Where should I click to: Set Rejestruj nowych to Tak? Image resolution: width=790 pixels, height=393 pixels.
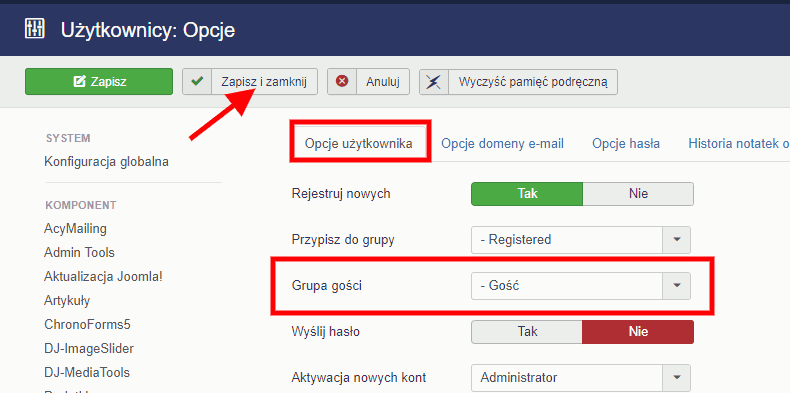click(527, 194)
